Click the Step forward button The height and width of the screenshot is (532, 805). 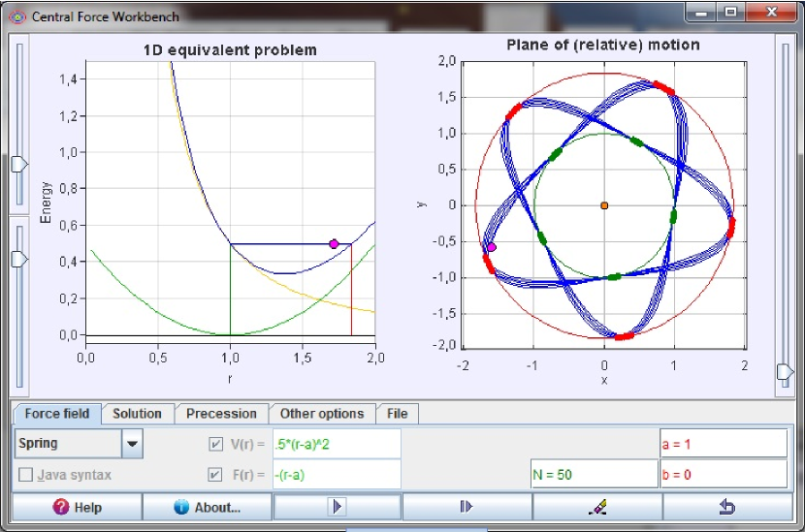click(x=467, y=506)
